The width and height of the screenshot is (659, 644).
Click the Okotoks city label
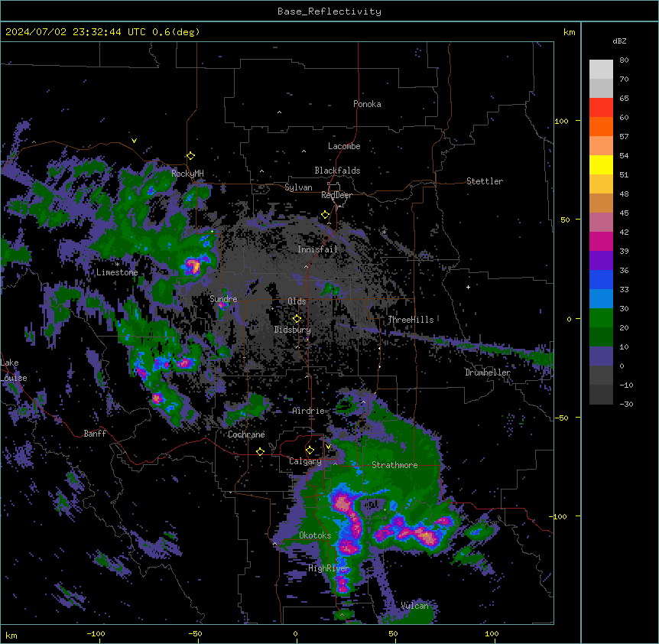point(315,535)
